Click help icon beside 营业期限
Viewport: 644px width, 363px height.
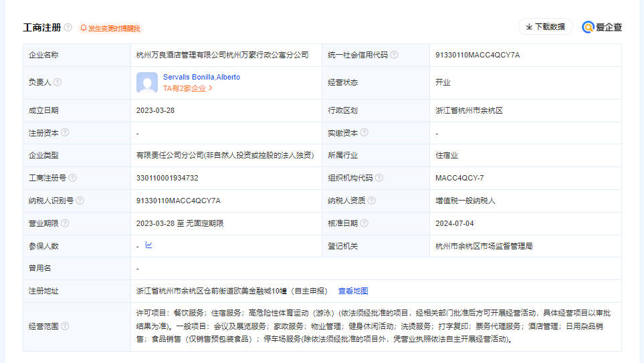click(x=65, y=223)
